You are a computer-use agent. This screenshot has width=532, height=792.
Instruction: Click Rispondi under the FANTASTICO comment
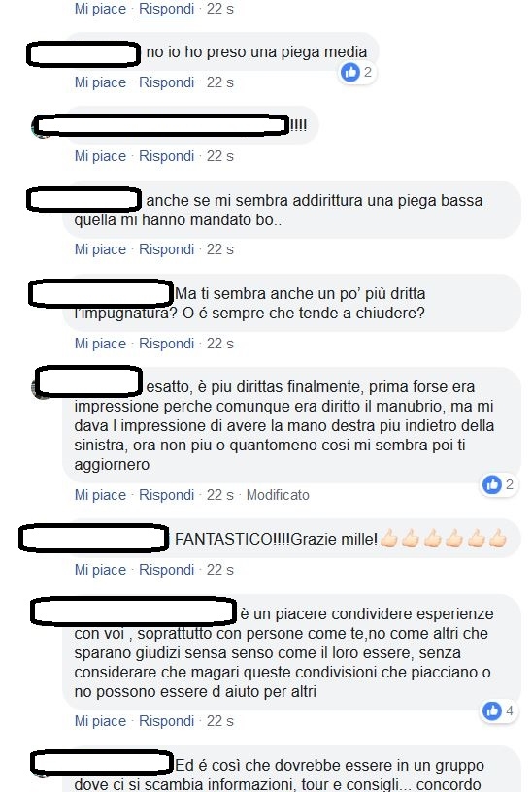(x=166, y=570)
